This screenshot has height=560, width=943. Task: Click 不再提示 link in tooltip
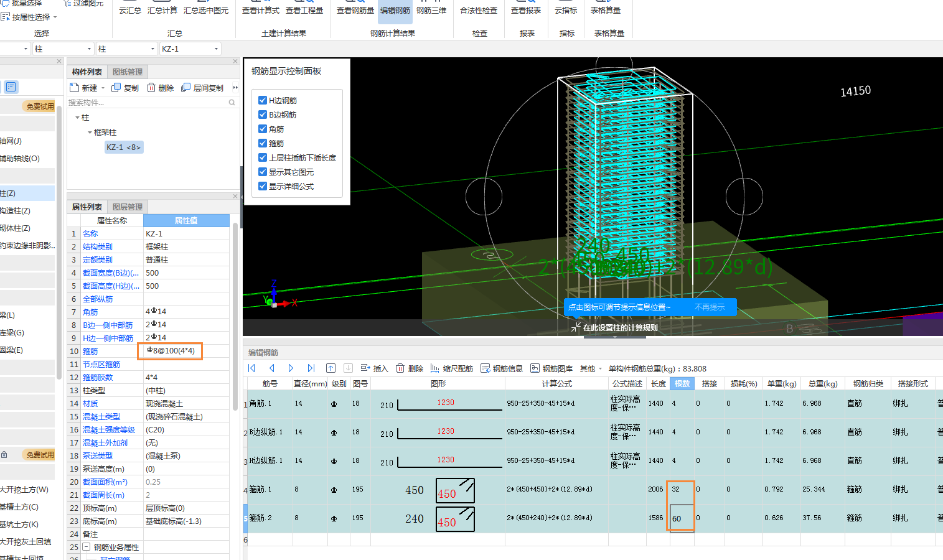[x=710, y=307]
